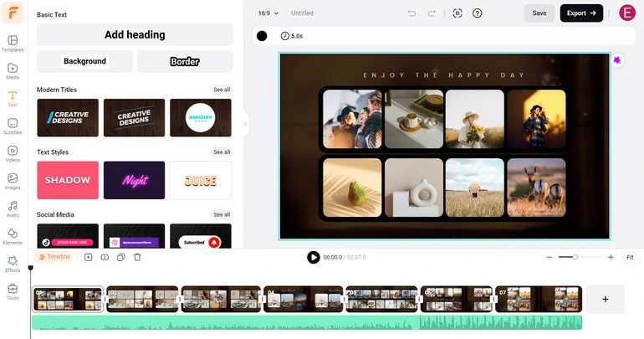Select scene 03 in the timeline
The height and width of the screenshot is (339, 644).
click(x=221, y=299)
